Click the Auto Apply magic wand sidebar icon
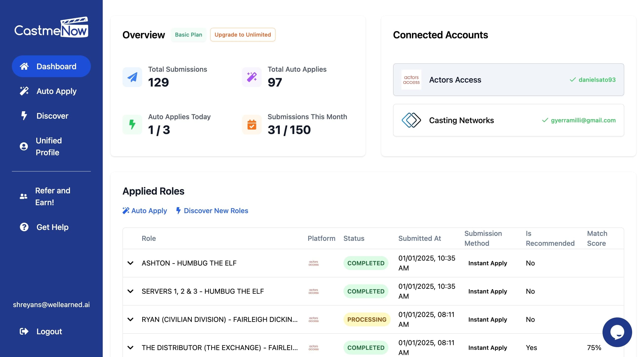Viewport: 644px width, 357px height. (x=24, y=91)
